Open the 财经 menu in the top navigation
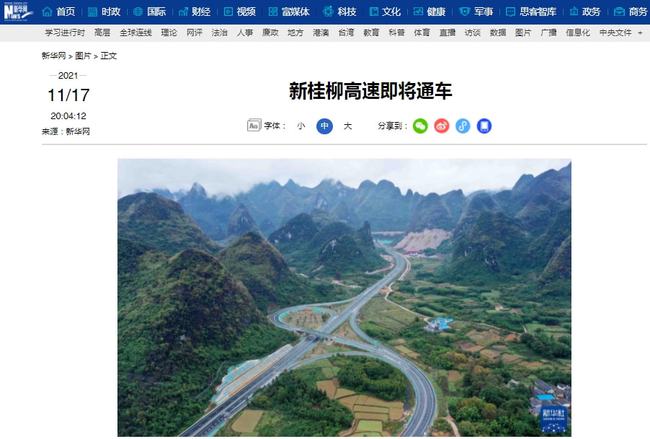The image size is (650, 439). click(201, 12)
